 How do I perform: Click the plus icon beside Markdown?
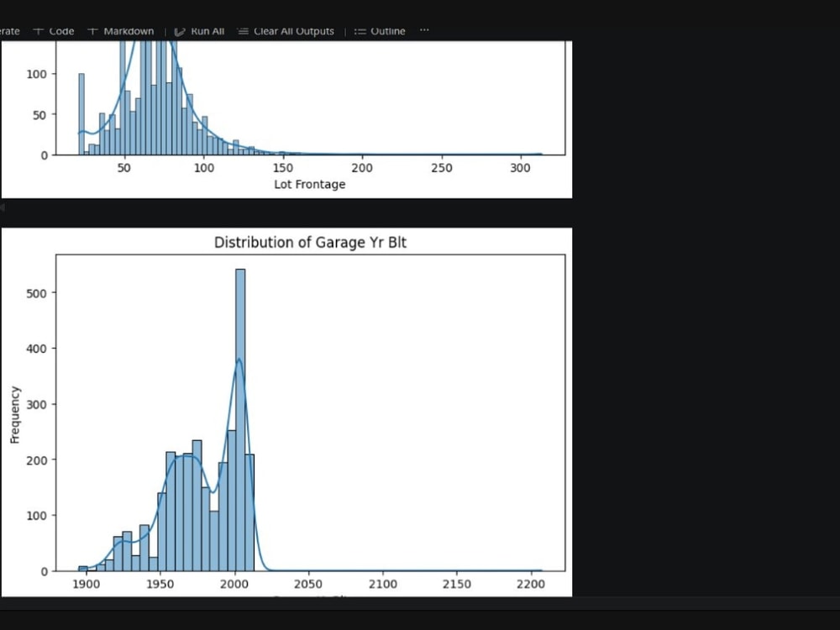pos(92,31)
